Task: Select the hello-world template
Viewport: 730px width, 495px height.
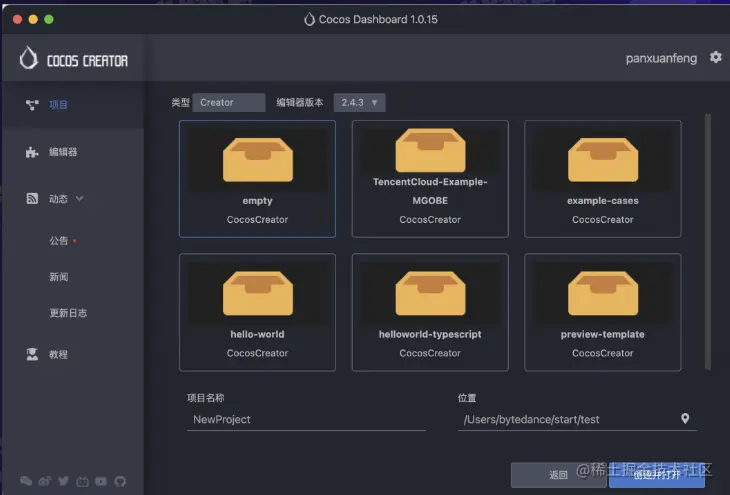Action: tap(257, 312)
